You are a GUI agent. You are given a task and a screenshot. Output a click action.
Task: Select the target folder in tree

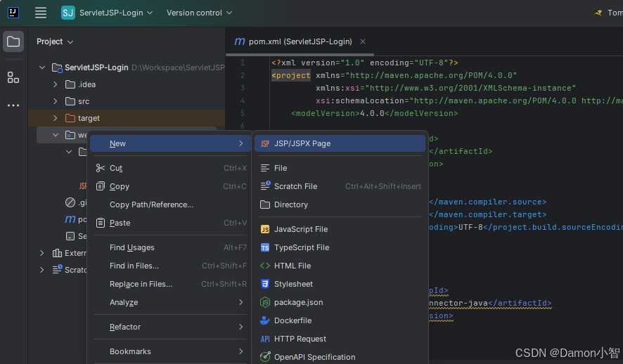[89, 118]
